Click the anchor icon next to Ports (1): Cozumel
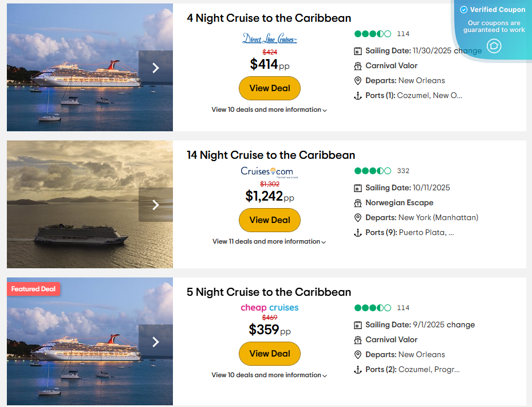Image resolution: width=532 pixels, height=407 pixels. click(357, 95)
